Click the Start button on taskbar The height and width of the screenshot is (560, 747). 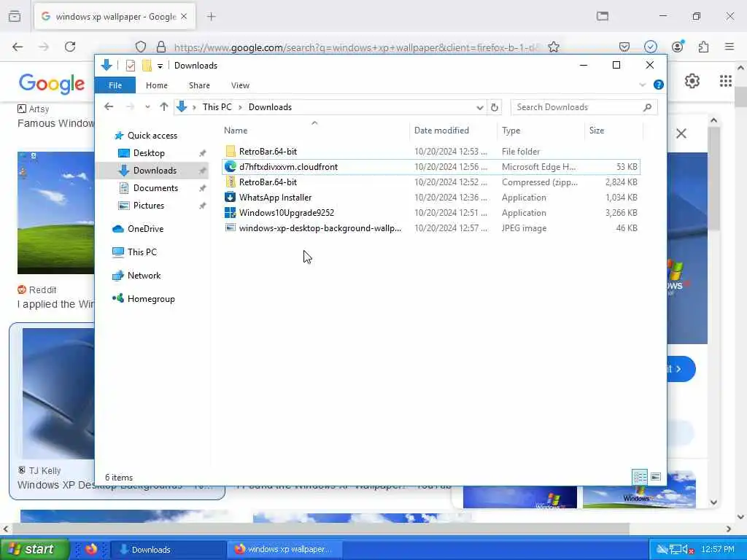[x=34, y=549]
